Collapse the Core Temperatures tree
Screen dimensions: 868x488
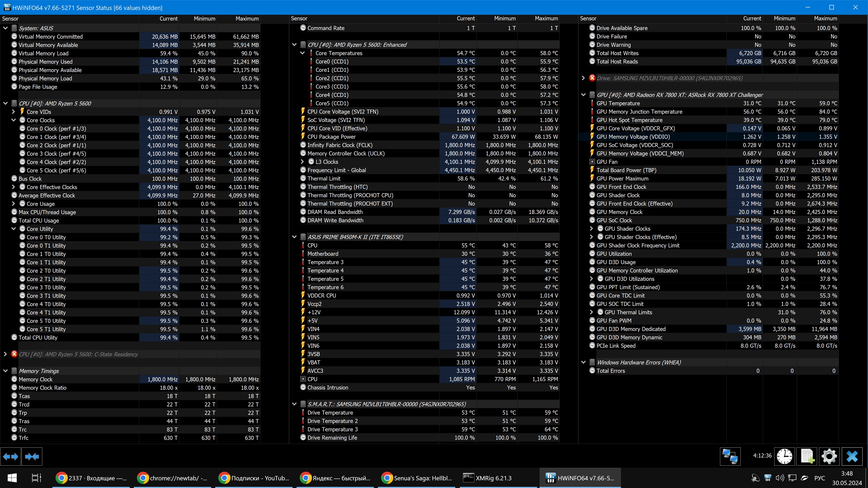click(302, 53)
